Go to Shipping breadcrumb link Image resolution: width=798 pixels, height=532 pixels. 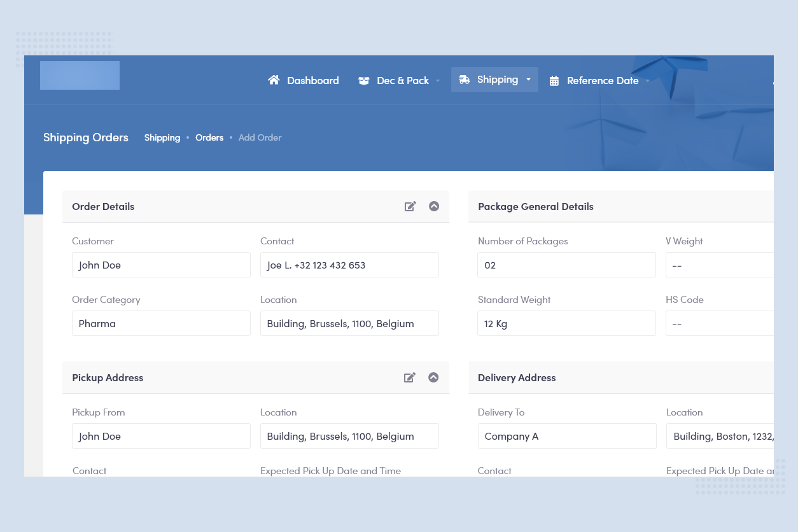[x=162, y=137]
